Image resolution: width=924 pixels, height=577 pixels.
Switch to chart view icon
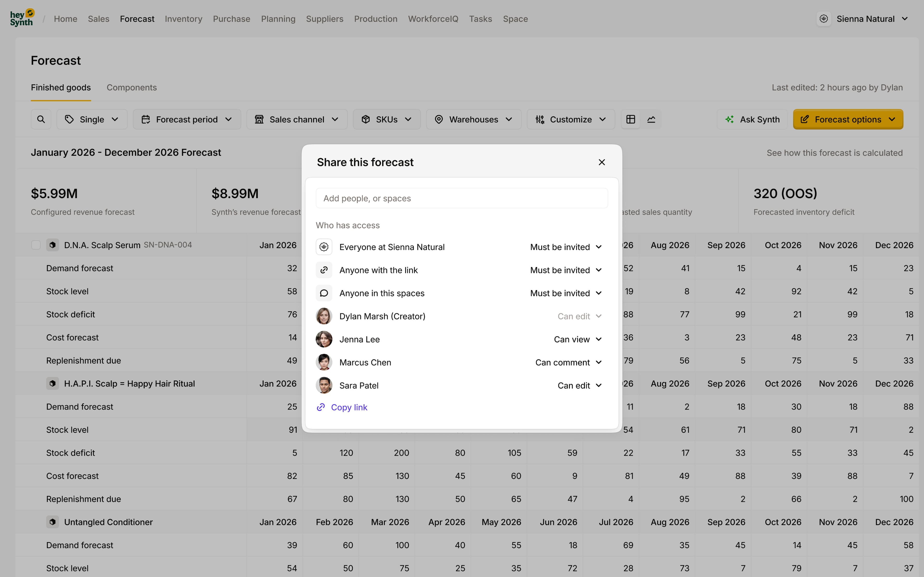(x=651, y=119)
